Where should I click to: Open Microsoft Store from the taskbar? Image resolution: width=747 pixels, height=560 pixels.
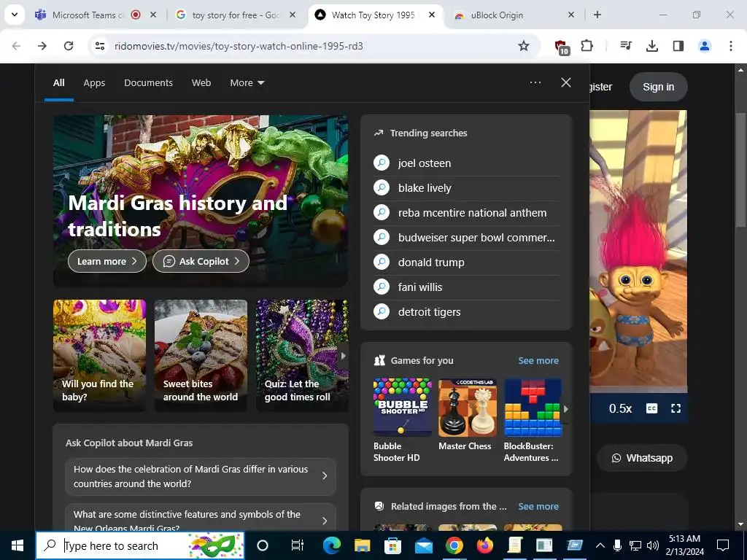(x=392, y=545)
